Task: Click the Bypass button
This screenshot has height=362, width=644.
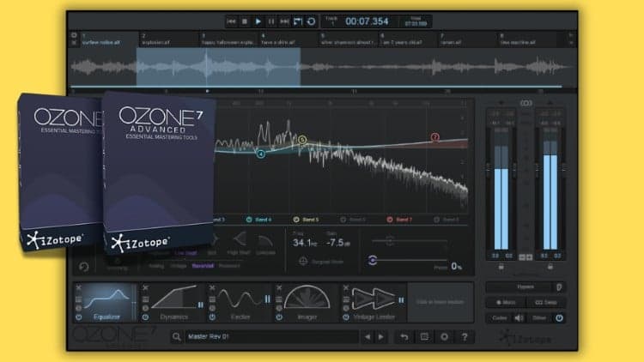Action: click(x=520, y=287)
